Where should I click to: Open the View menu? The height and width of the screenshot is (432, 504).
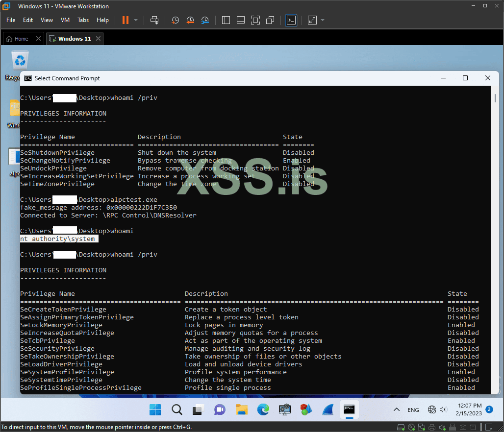47,20
